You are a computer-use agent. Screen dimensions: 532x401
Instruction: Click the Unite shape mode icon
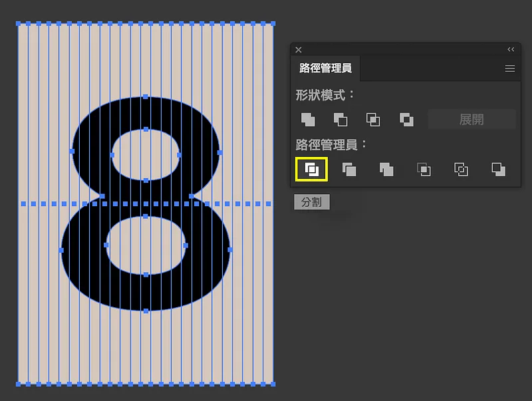(308, 120)
